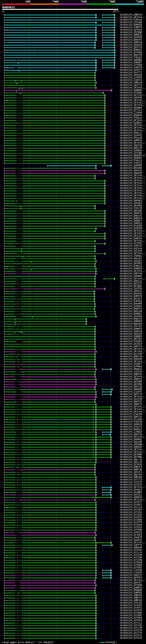Image resolution: width=146 pixels, height=644 pixels.
Task: Click hit label UniRef100_Q6TPJ3
Action: 131,394
